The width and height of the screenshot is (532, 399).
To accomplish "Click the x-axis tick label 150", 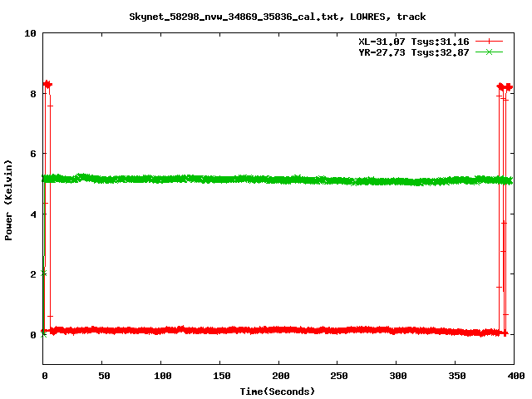I will pyautogui.click(x=222, y=376).
